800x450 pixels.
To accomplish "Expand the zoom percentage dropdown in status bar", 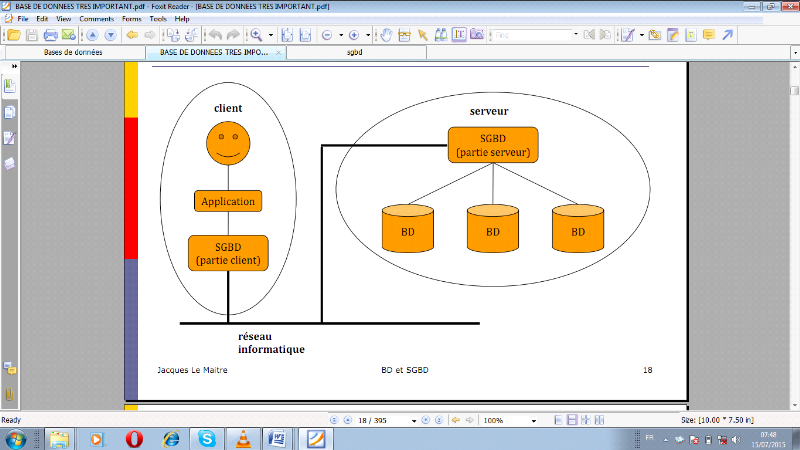I will click(536, 421).
